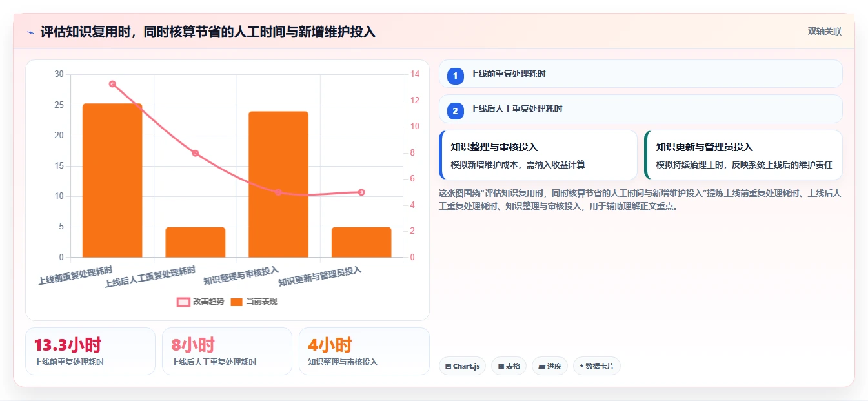Click x-axis label 知识整理与审核投入
868x401 pixels.
pyautogui.click(x=241, y=276)
